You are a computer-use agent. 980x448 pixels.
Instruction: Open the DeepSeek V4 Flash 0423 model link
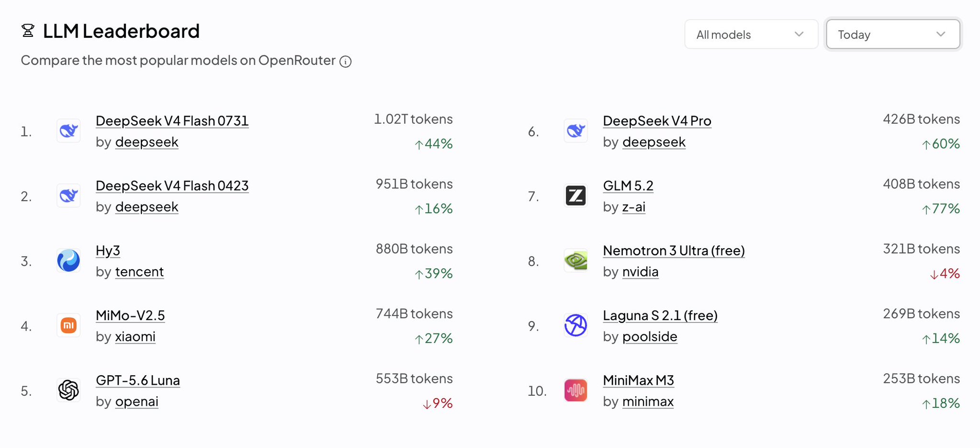172,186
